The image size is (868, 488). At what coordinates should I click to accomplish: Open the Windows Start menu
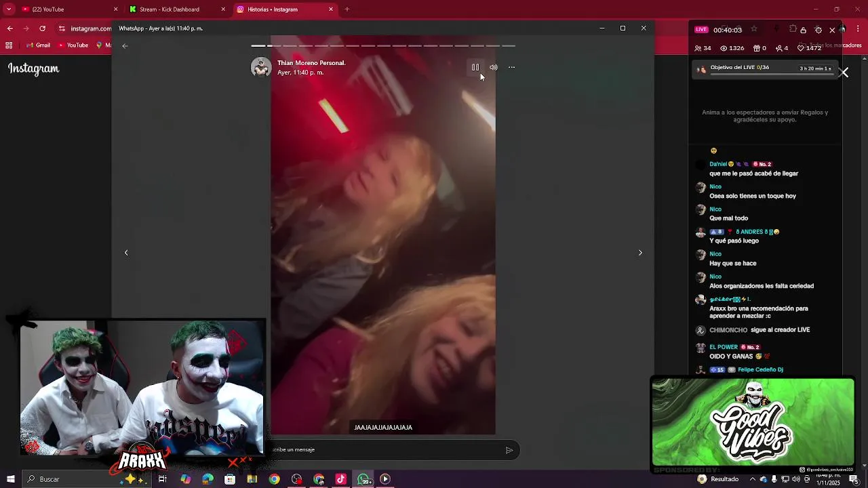[10, 479]
